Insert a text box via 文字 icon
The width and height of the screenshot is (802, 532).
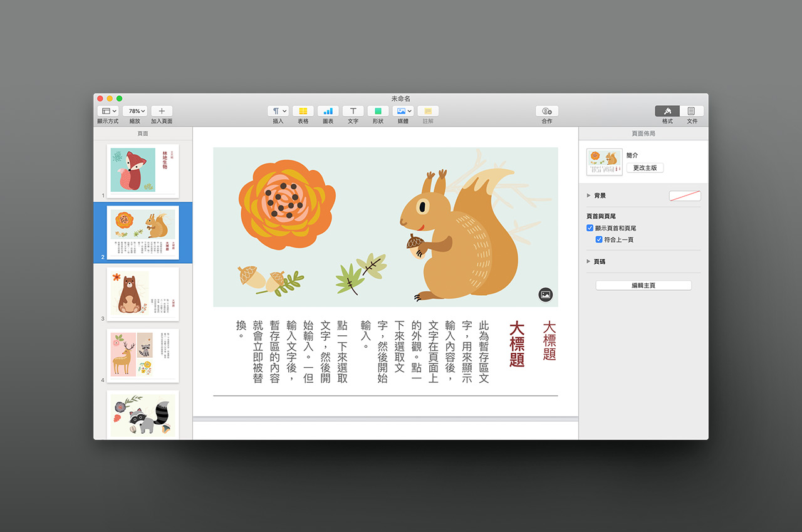(x=353, y=111)
